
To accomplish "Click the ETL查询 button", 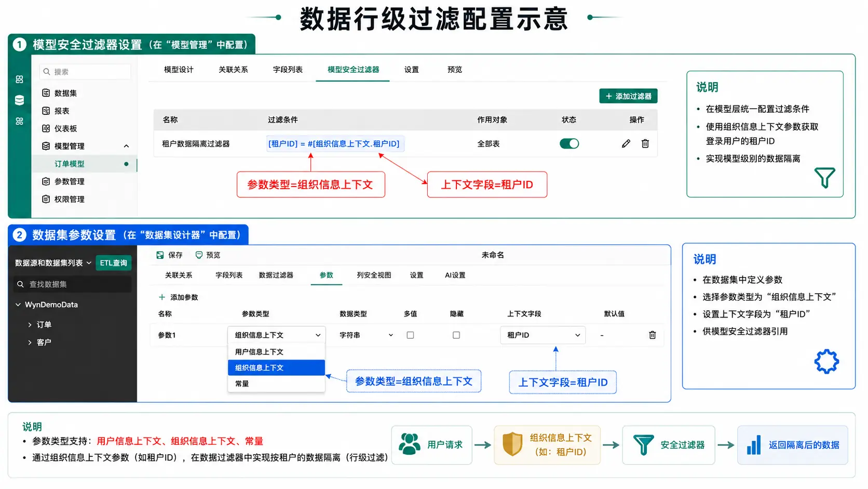I will click(114, 263).
